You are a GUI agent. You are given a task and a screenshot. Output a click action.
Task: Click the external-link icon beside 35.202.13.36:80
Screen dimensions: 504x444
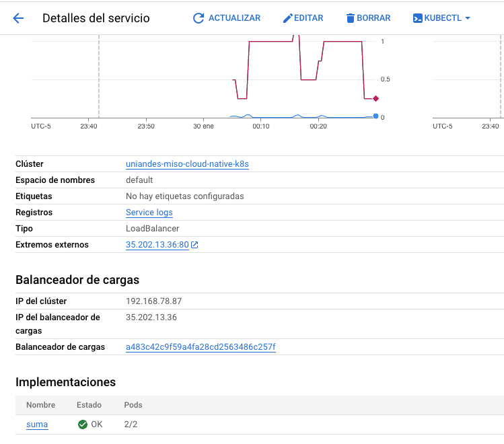coord(194,245)
